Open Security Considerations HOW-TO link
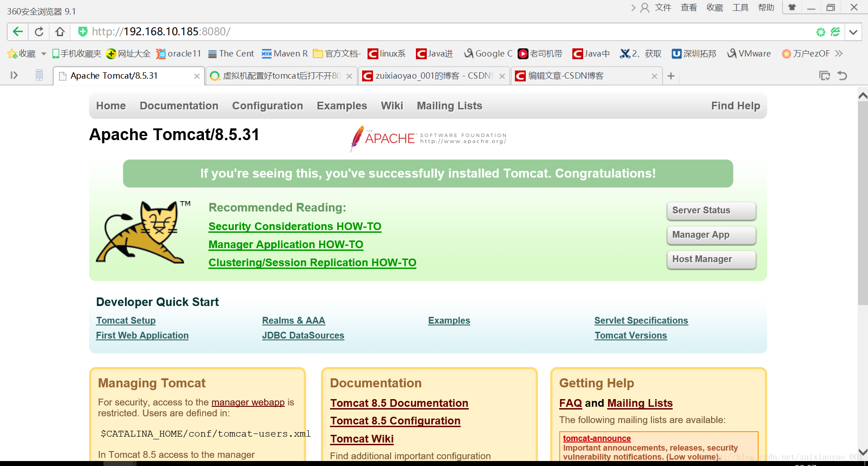 [x=295, y=226]
